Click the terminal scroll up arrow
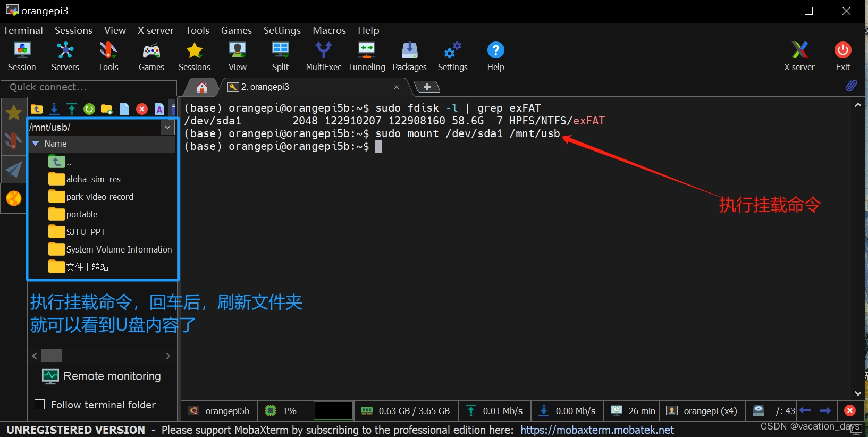The width and height of the screenshot is (868, 437). [x=858, y=105]
